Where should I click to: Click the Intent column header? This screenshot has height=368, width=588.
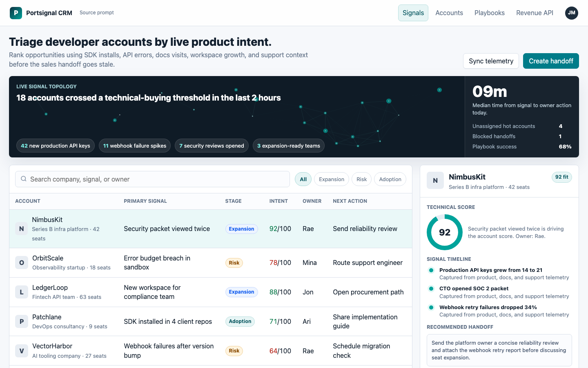pos(278,201)
